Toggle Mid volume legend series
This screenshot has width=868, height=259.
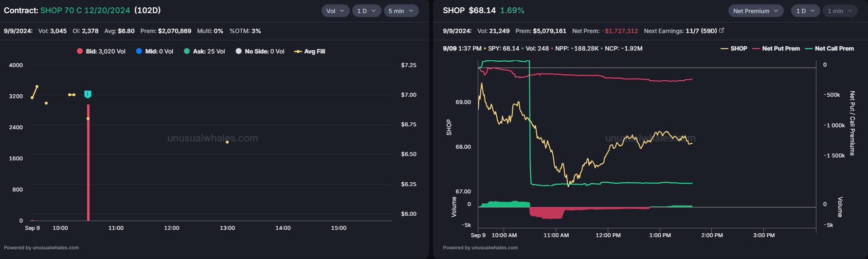tap(155, 51)
